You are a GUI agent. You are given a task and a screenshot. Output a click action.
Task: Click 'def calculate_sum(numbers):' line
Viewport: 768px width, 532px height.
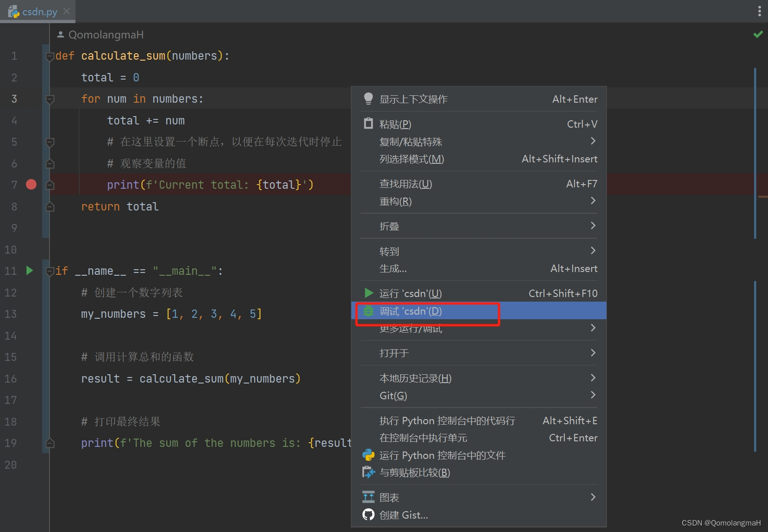[x=143, y=56]
